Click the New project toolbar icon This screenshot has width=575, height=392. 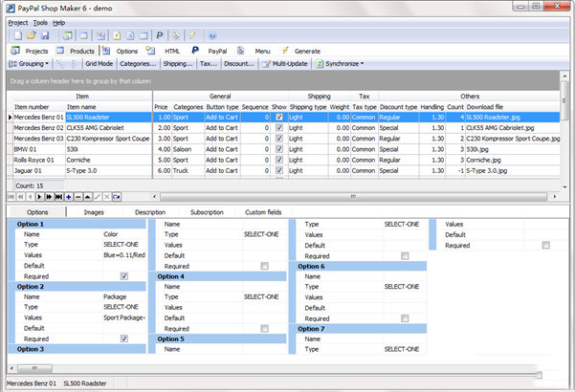[17, 35]
